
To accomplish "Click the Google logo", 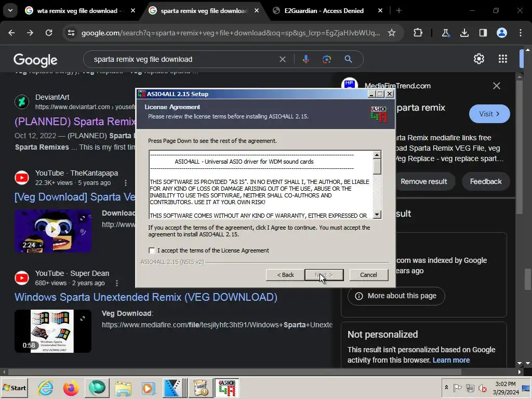I will 35,60.
